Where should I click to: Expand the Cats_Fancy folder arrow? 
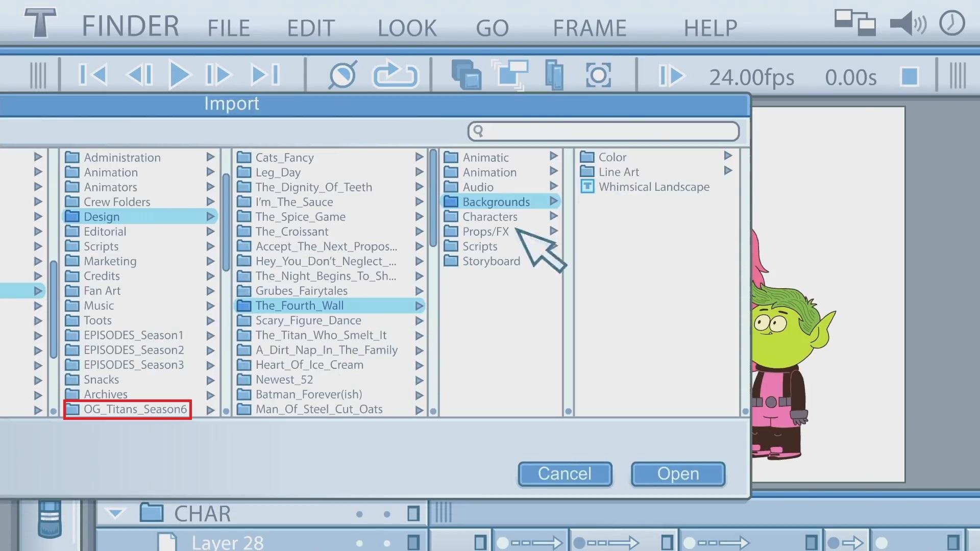[x=419, y=157]
